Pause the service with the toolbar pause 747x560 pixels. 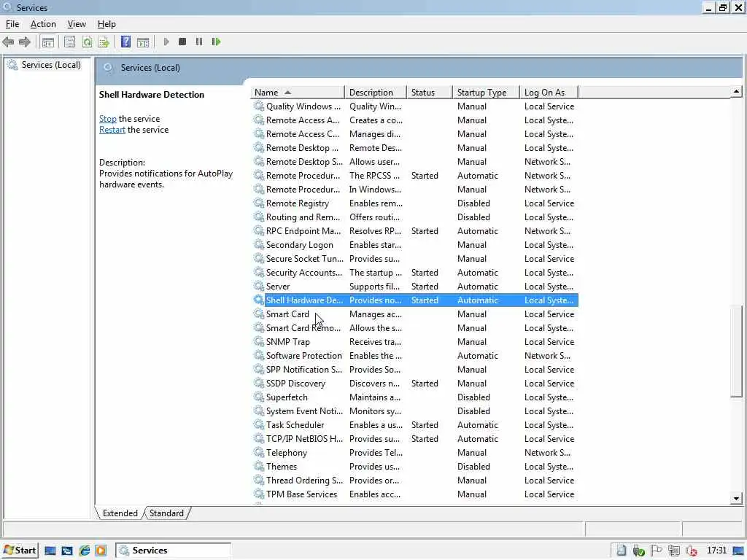click(x=199, y=42)
